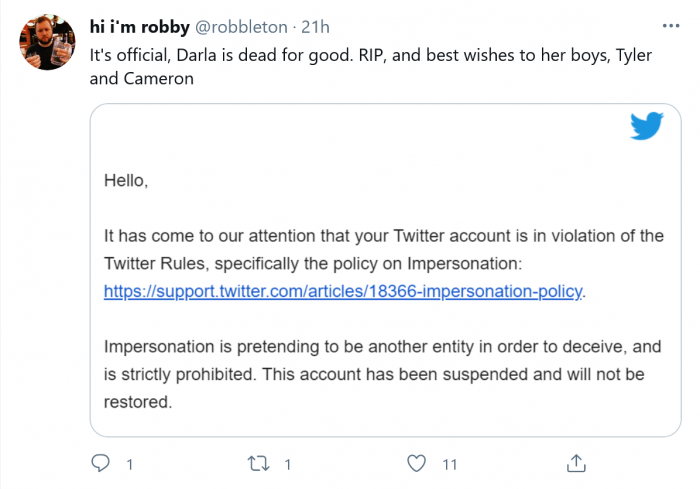Open robby's profile picture avatar
This screenshot has width=700, height=489.
point(46,41)
